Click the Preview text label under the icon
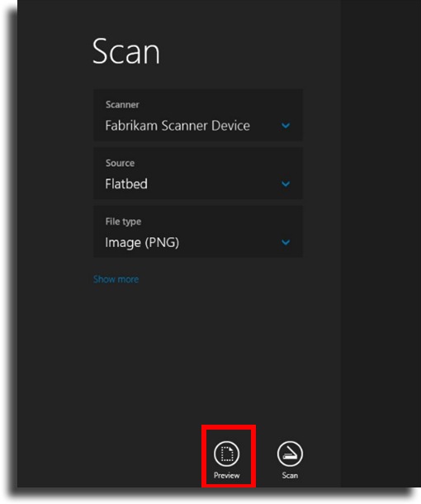This screenshot has height=504, width=421. [227, 475]
